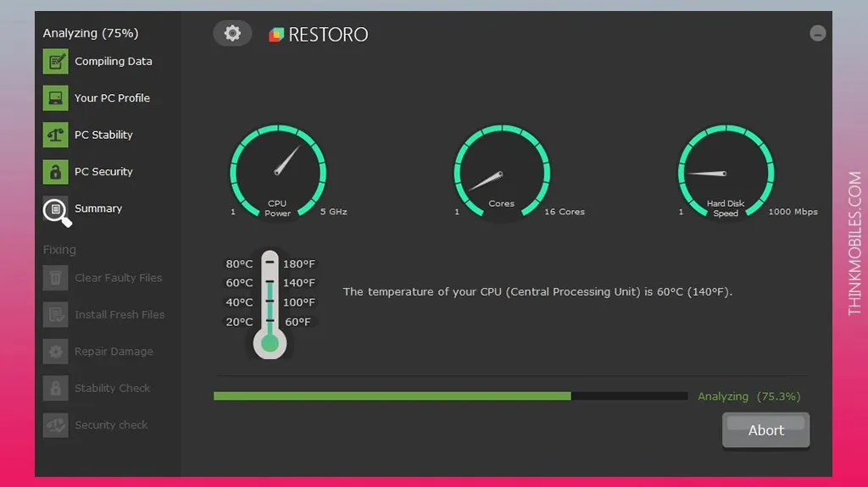Click the CPU Power gauge
Image resolution: width=868 pixels, height=487 pixels.
[278, 173]
